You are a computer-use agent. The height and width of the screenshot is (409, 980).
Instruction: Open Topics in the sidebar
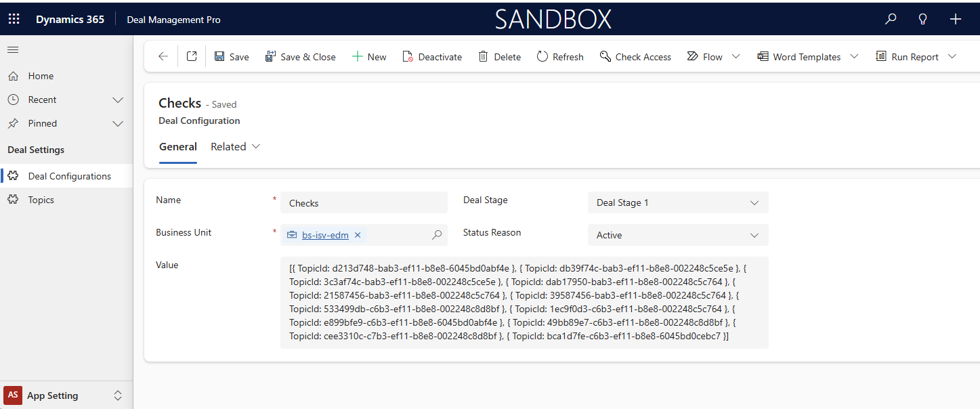[x=41, y=200]
